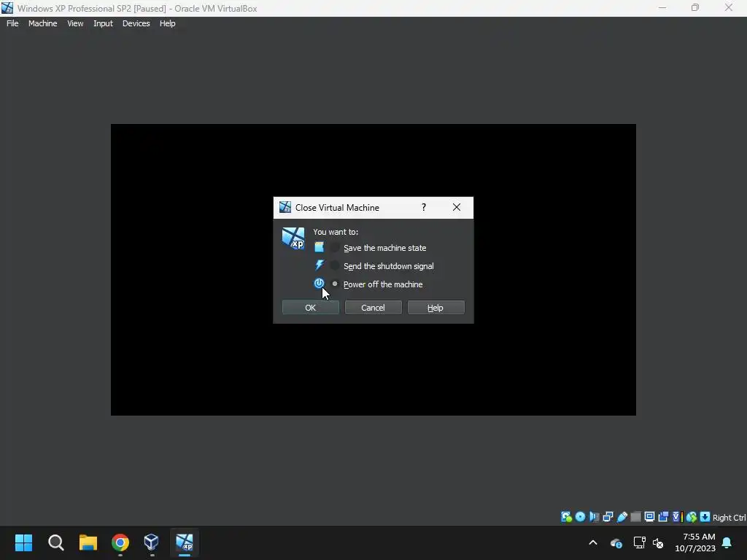Screen dimensions: 747x560
Task: Click the Right Ctrl host key label
Action: tap(729, 518)
